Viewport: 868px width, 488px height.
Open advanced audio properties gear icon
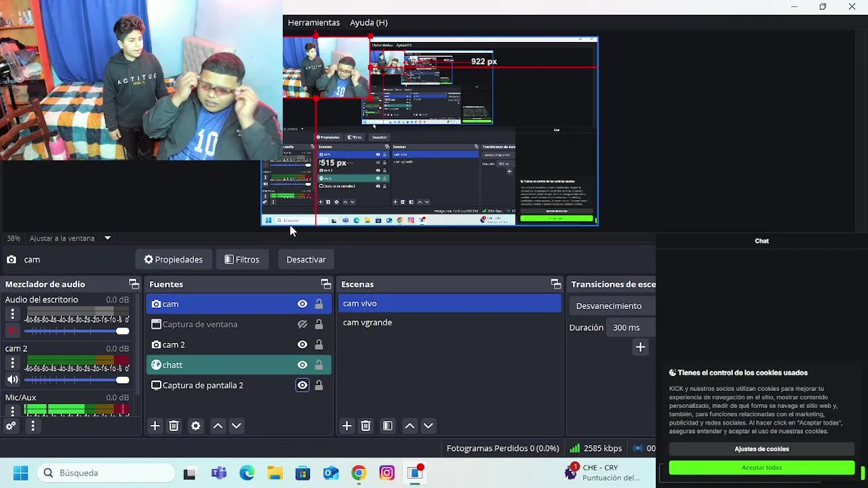point(11,426)
